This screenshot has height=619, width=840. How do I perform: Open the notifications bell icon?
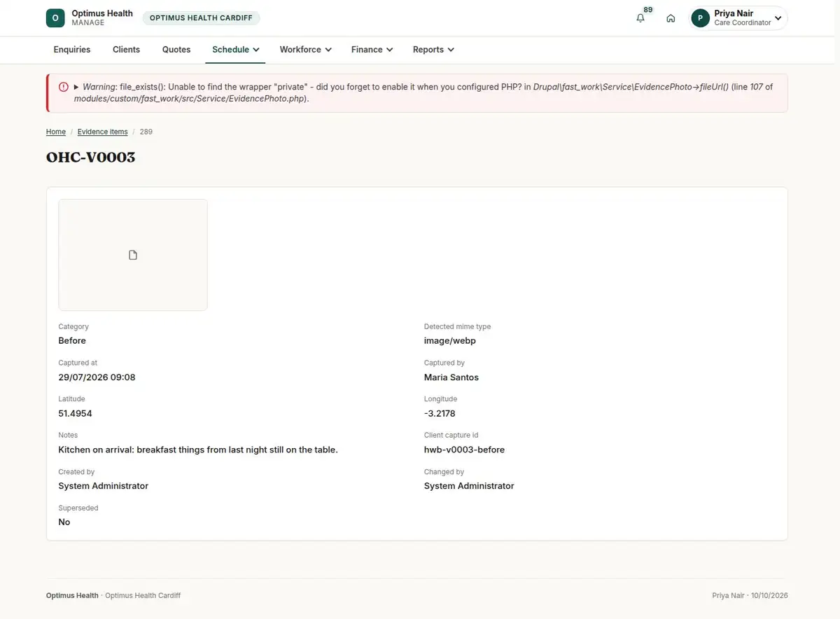(640, 18)
